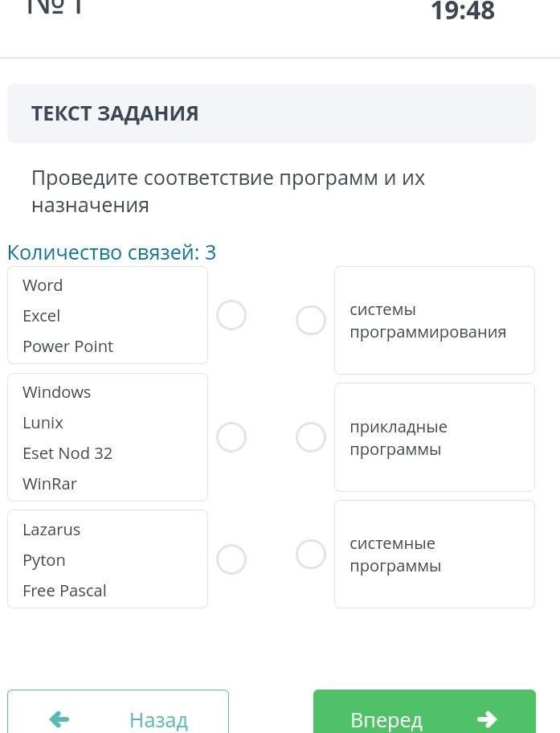Click the right arrow on Вперед button

(487, 719)
